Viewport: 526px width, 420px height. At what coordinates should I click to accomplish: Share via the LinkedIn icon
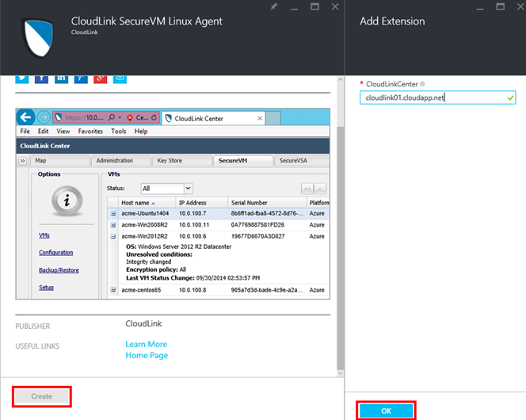(x=62, y=78)
